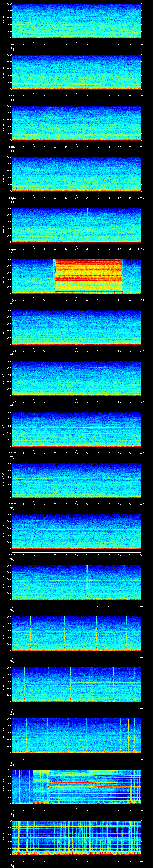
Task: Select the spectrogram panel starting at 15:22:00
Action: [76, 327]
